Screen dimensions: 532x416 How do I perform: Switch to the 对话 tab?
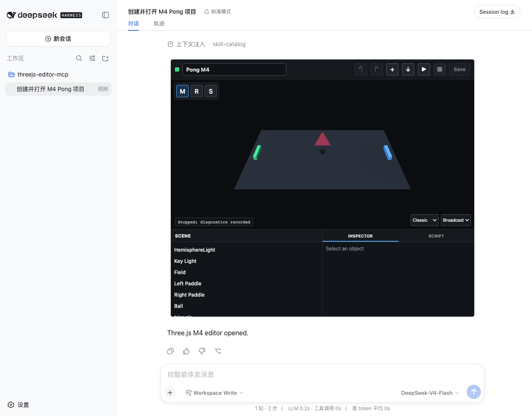(x=133, y=24)
